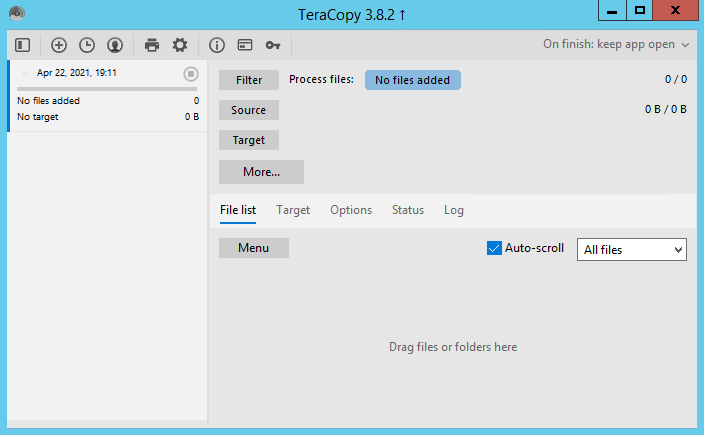Toggle the Auto-scroll checkbox

[x=494, y=248]
